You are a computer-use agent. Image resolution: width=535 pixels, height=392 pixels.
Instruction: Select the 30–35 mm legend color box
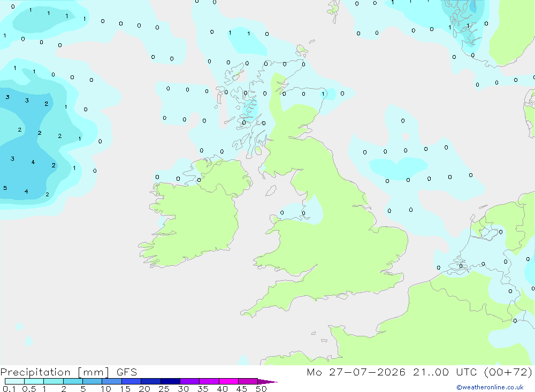point(190,381)
